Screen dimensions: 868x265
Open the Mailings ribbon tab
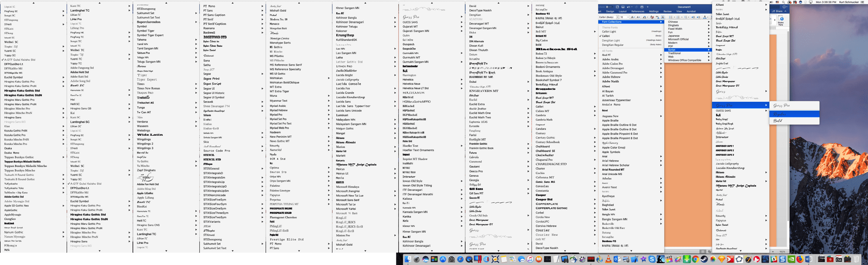(x=654, y=11)
